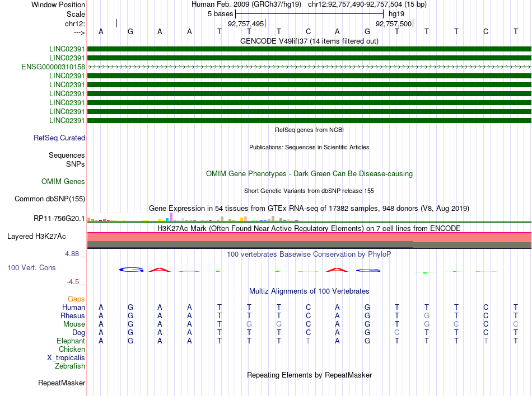Click the hg19 label beside scale bar
Screen dimensions: 532x396
[x=396, y=14]
